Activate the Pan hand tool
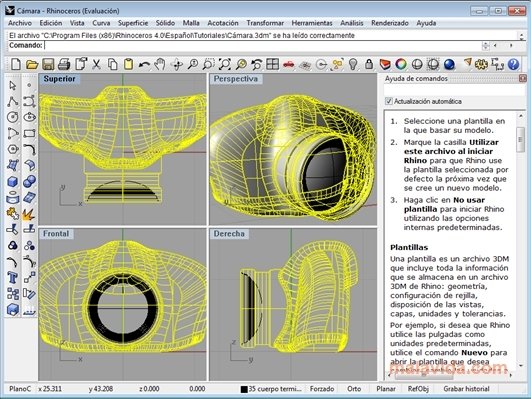This screenshot has height=399, width=531. 160,64
